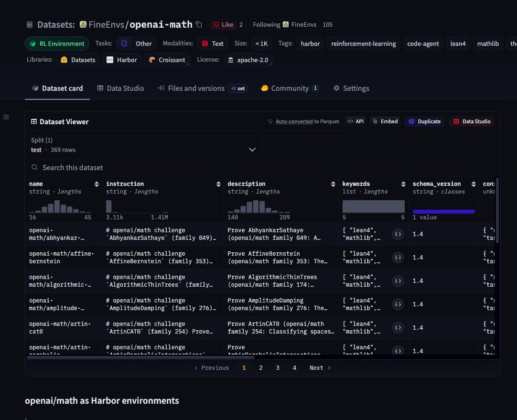Click the API code icon button
This screenshot has height=420, width=517.
click(x=355, y=121)
